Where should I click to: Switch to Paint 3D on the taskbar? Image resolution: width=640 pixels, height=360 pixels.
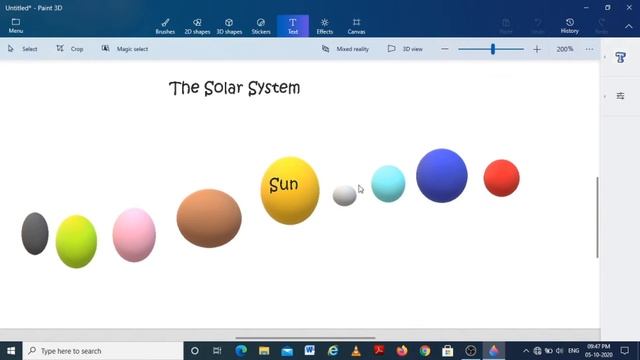[493, 351]
